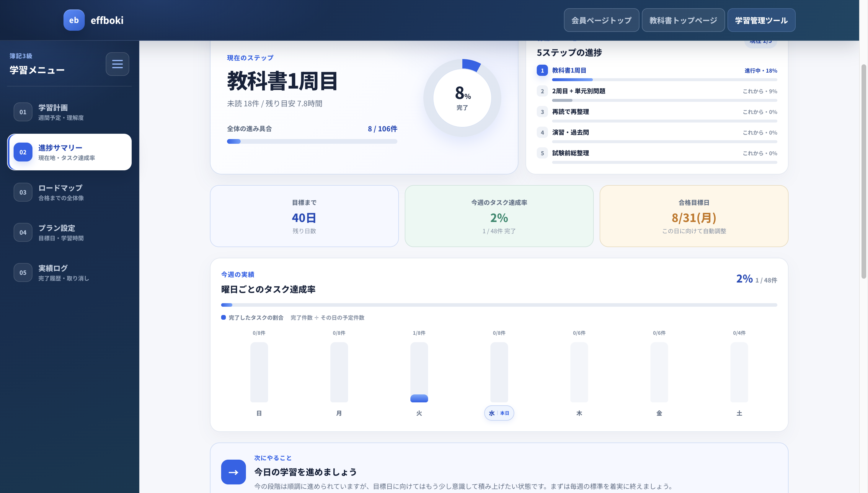Click the weekly 2% overall progress bar
This screenshot has width=868, height=493.
click(x=499, y=305)
